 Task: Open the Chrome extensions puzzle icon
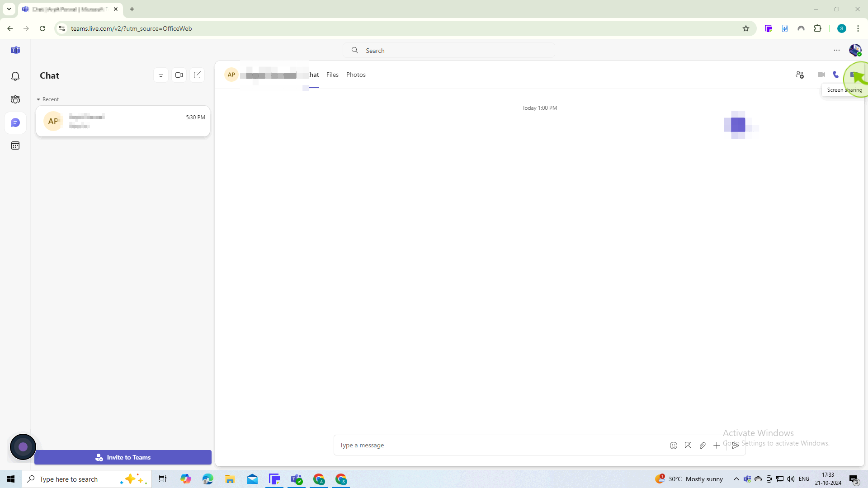817,28
